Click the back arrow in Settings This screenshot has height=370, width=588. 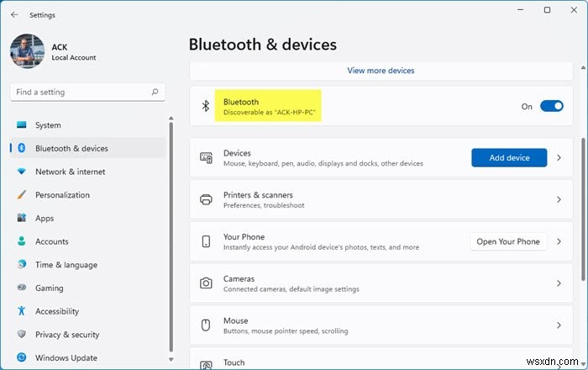click(x=14, y=14)
